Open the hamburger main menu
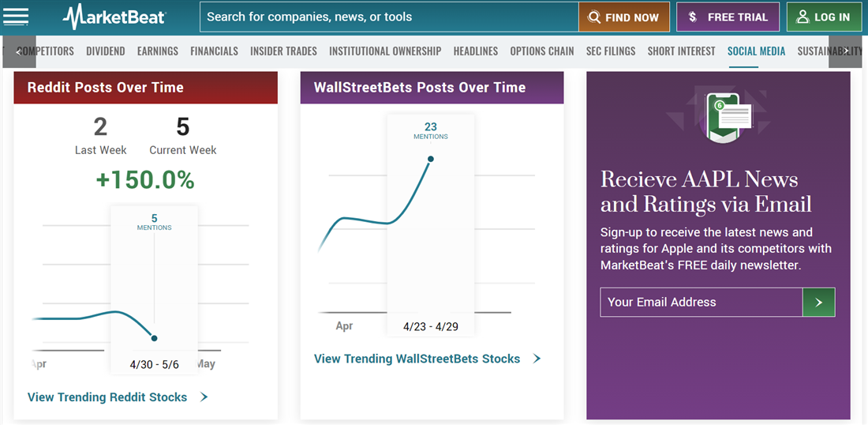The height and width of the screenshot is (425, 868). click(x=16, y=17)
